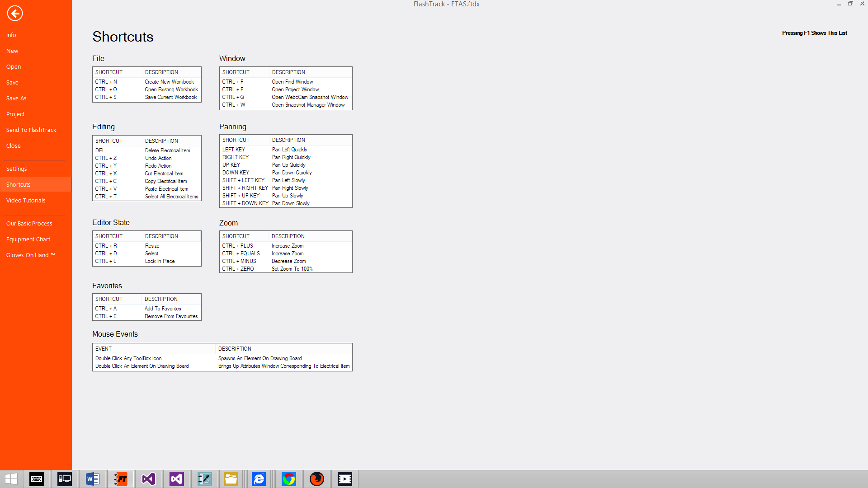Open the outlined Visual Studio taskbar icon
This screenshot has width=868, height=488.
(149, 479)
